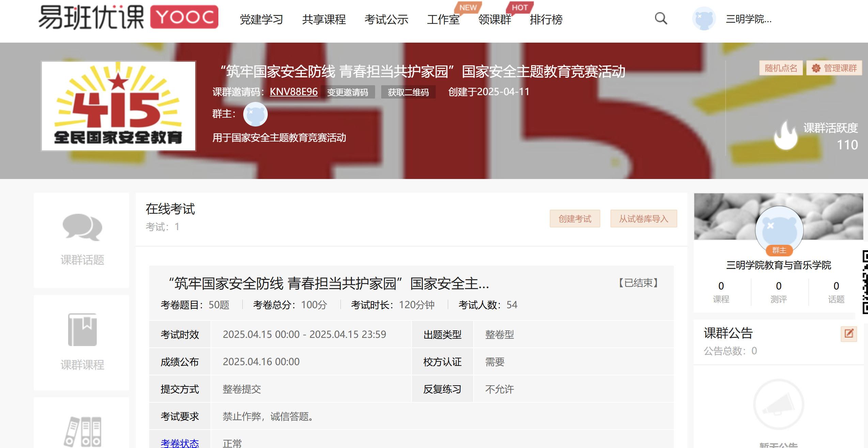Viewport: 868px width, 448px height.
Task: Click the 415 course group thumbnail
Action: (118, 106)
